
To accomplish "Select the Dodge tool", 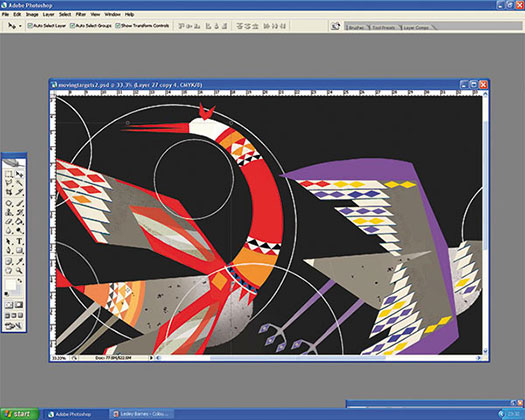I will (x=19, y=230).
